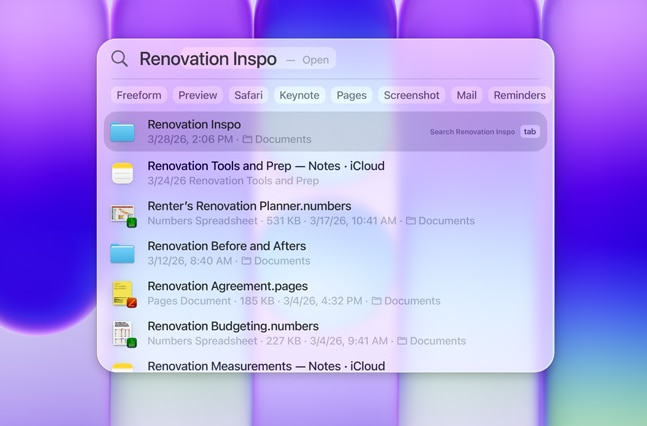This screenshot has width=647, height=426.
Task: Click the Renovation Agreement Pages document icon
Action: pos(123,293)
